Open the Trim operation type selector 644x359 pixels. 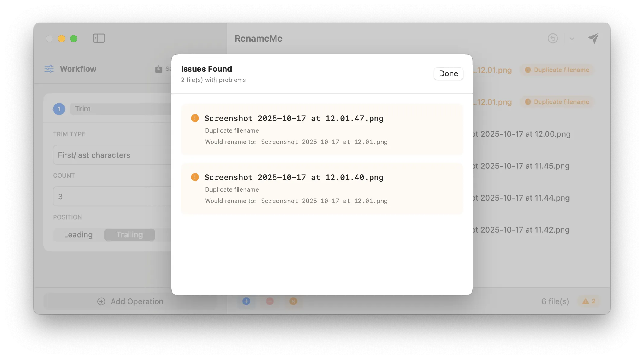(121, 109)
